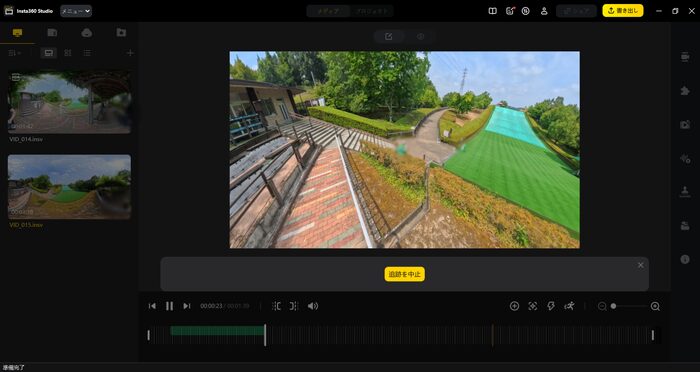Switch to the プロジェクト mode tab
Screen dimensions: 700x372
371,11
